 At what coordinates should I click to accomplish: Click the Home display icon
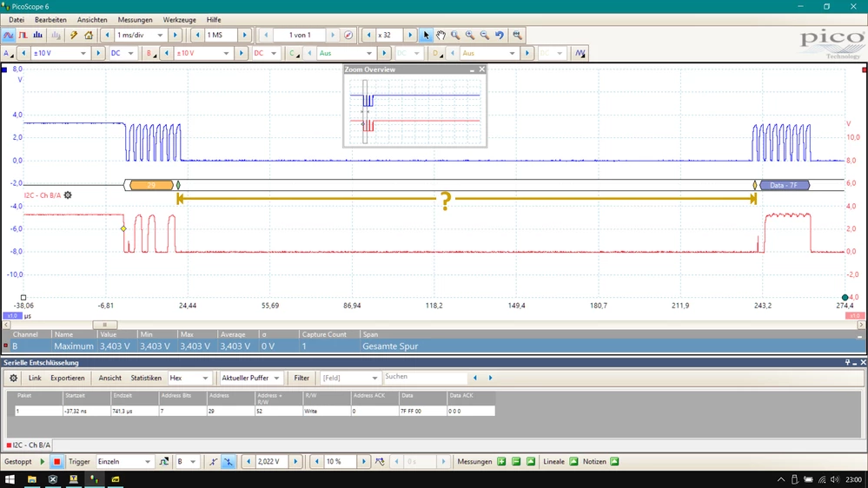89,35
